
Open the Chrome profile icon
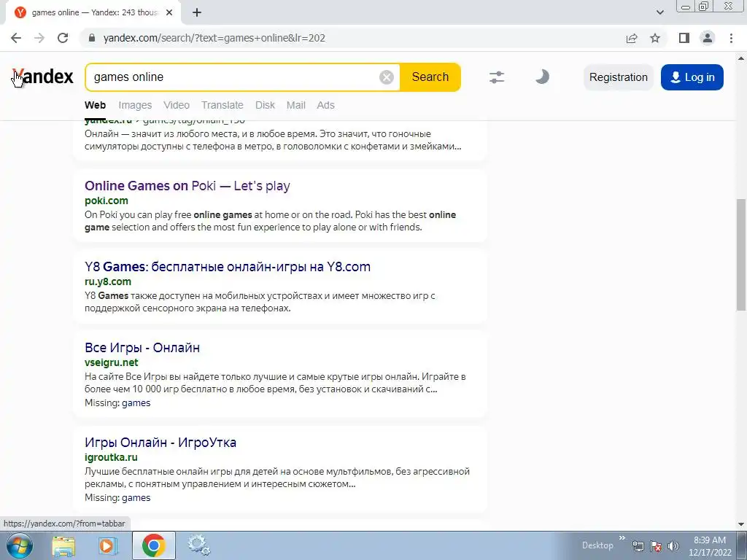pos(708,38)
